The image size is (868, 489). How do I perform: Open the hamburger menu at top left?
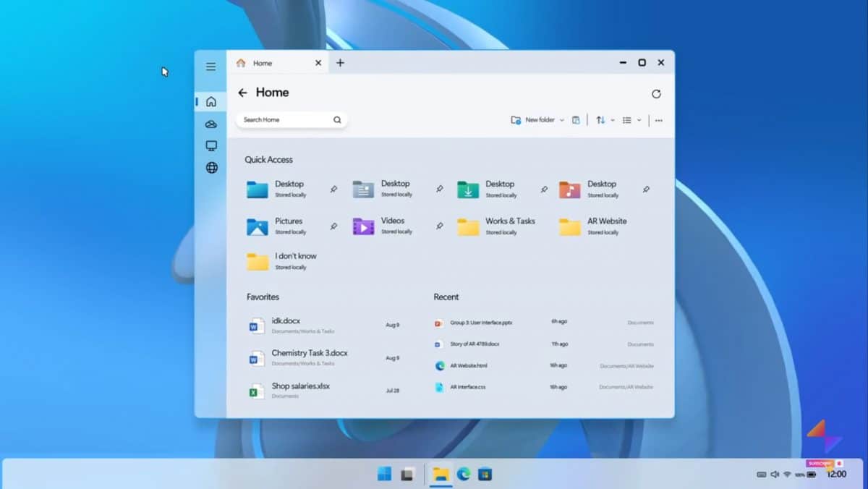[x=210, y=66]
